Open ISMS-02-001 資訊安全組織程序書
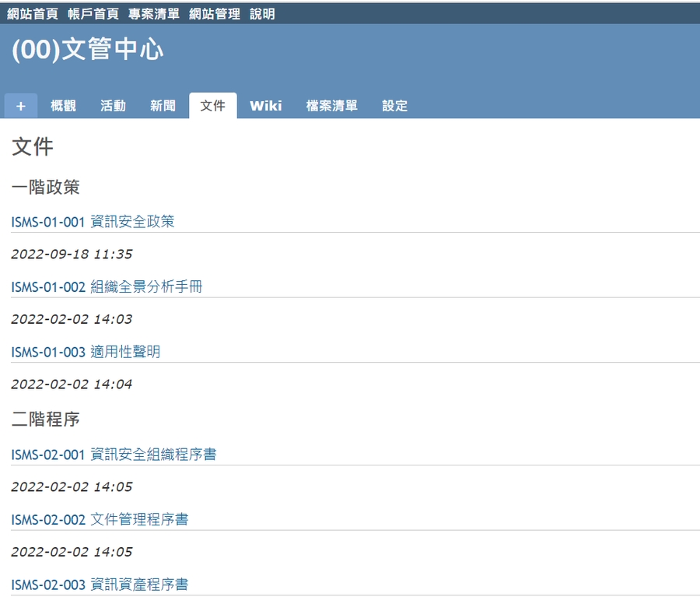 pyautogui.click(x=114, y=455)
